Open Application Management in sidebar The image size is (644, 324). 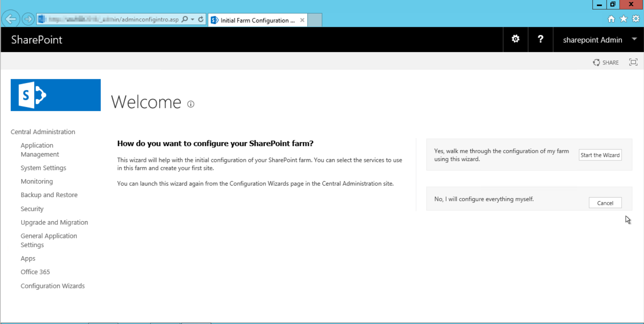[x=40, y=150]
